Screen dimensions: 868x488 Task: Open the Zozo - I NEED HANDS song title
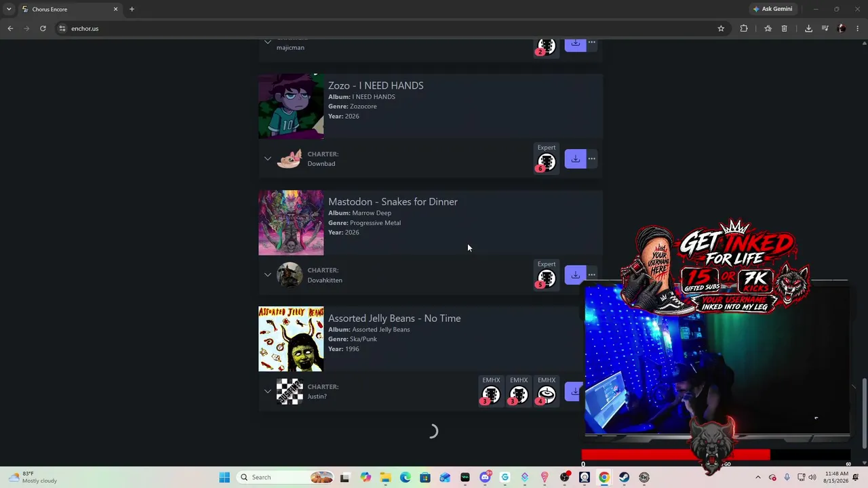tap(376, 85)
